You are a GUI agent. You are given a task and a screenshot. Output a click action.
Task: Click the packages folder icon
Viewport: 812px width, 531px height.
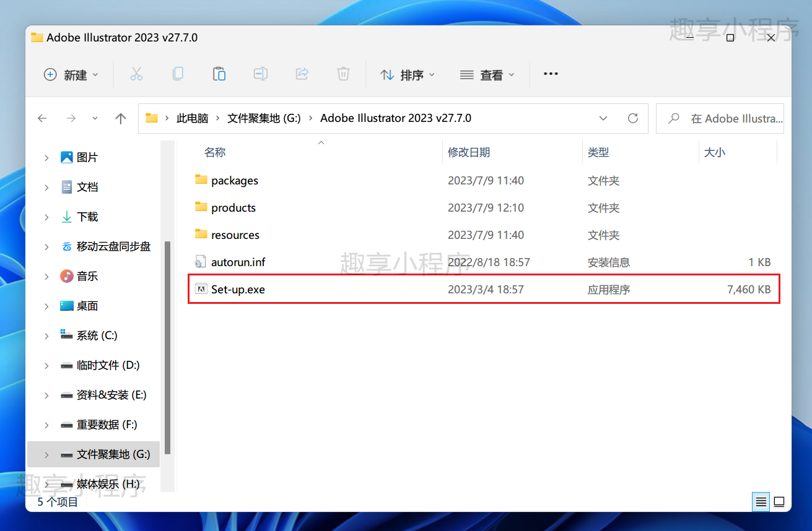[201, 180]
